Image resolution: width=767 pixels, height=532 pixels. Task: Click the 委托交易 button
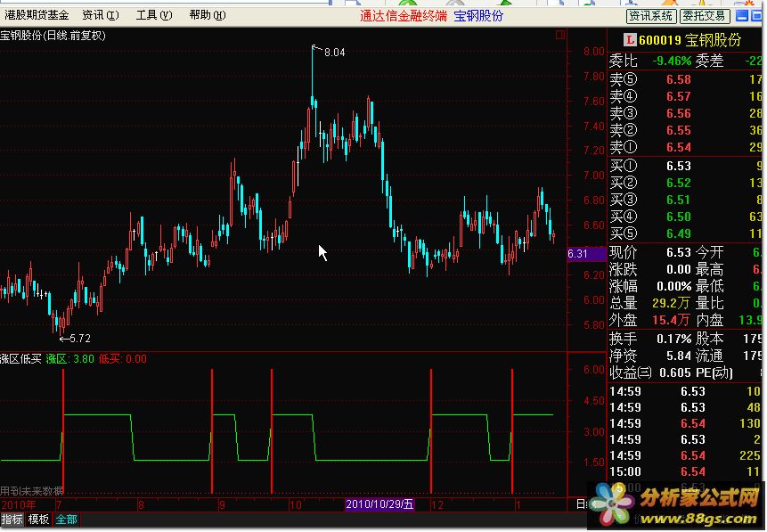705,16
